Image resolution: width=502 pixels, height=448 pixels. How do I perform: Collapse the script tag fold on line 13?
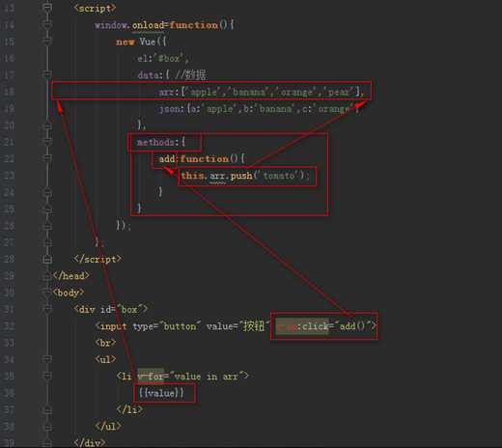click(47, 8)
